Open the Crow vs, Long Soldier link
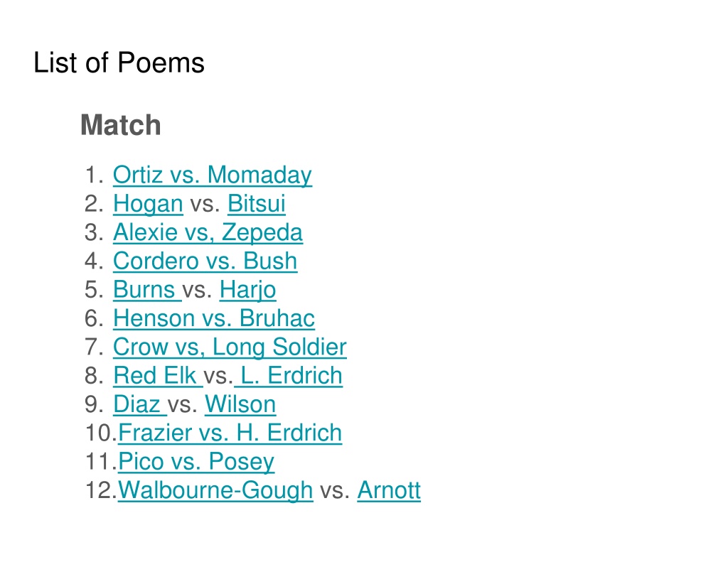The image size is (728, 562). tap(230, 347)
